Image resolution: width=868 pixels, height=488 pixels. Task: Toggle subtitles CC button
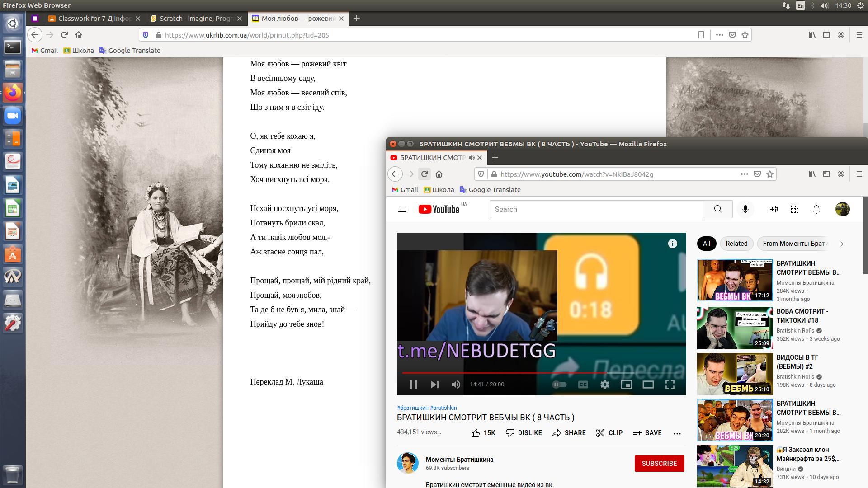click(583, 385)
